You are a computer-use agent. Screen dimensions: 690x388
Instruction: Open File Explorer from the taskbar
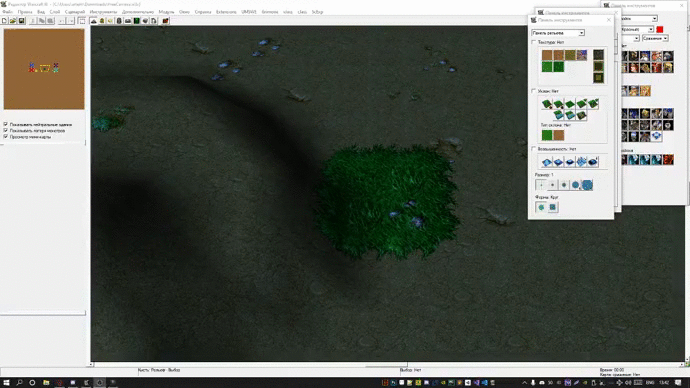coord(46,383)
